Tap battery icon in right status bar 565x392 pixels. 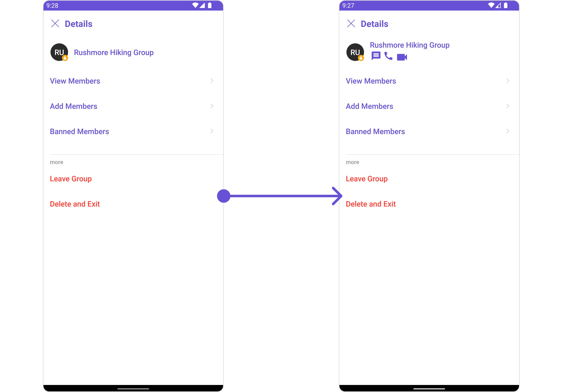506,5
